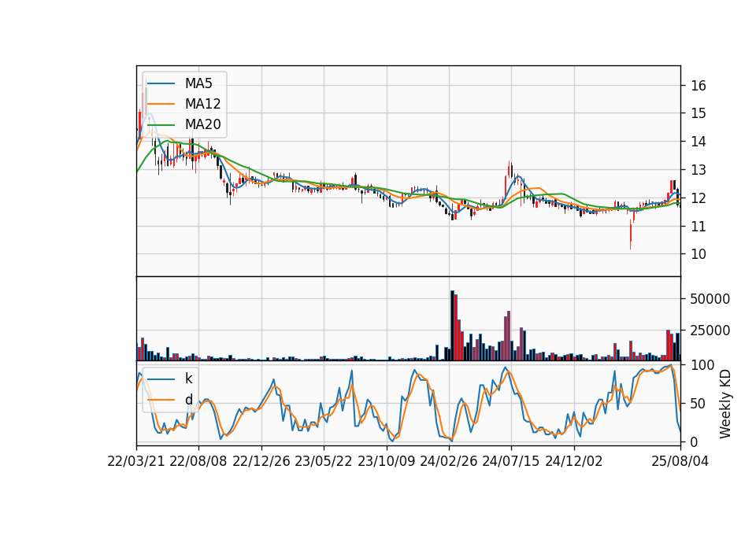
Task: Click the 22/03/21 date label
Action: click(136, 461)
